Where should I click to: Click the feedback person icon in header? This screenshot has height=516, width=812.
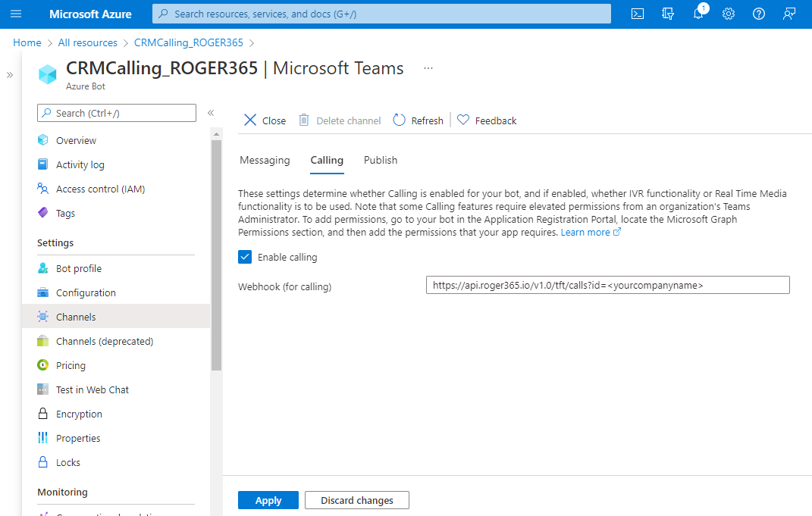pos(789,14)
